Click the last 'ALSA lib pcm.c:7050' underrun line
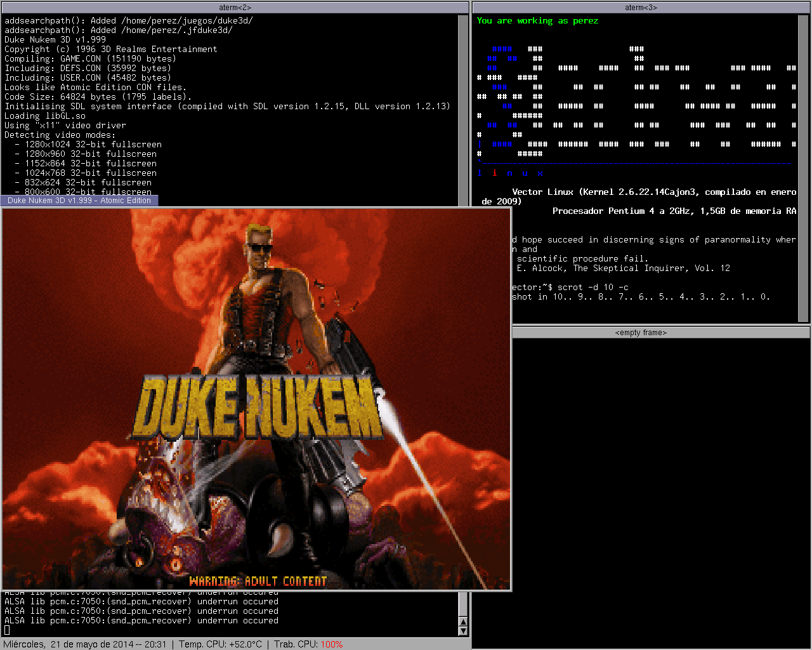The image size is (812, 650). pos(141,620)
